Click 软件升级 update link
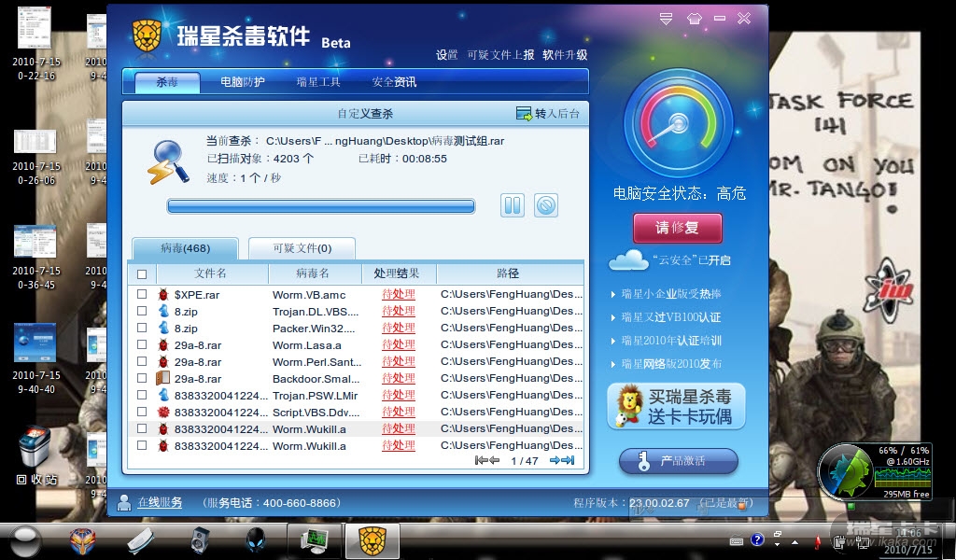956x560 pixels. tap(565, 55)
